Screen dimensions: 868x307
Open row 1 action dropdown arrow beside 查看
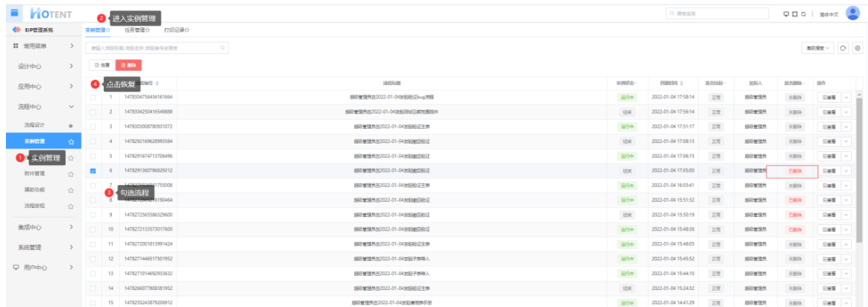(x=845, y=97)
